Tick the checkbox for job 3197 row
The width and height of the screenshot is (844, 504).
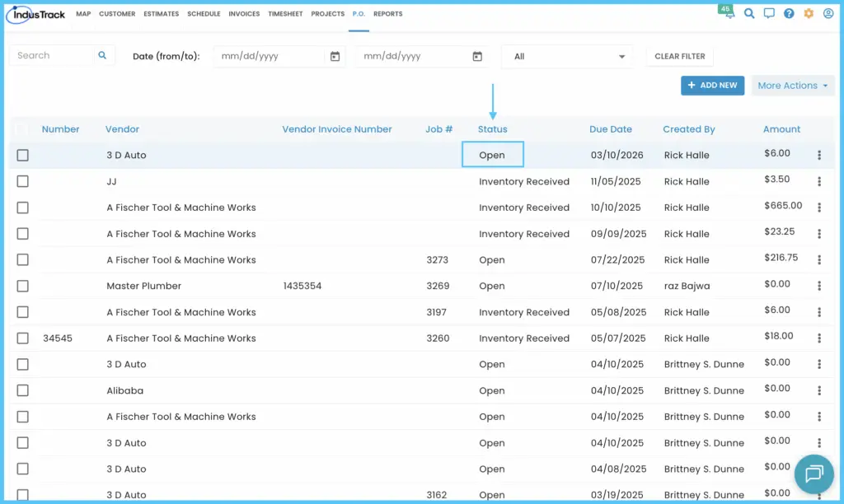point(22,312)
